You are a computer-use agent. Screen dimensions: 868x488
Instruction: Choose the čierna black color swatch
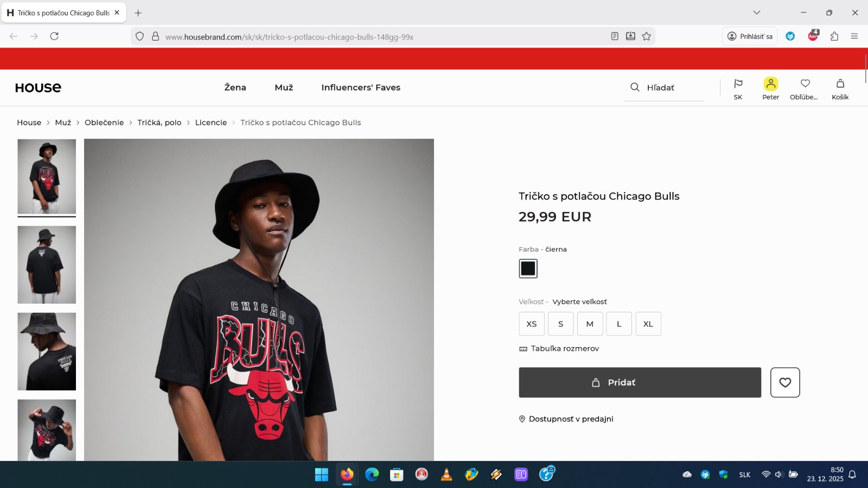528,268
